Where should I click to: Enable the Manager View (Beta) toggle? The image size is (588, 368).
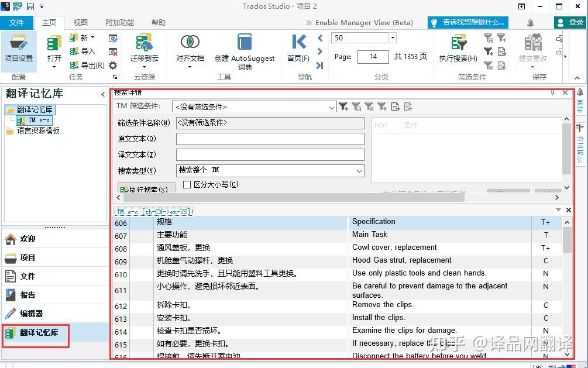pyautogui.click(x=307, y=22)
